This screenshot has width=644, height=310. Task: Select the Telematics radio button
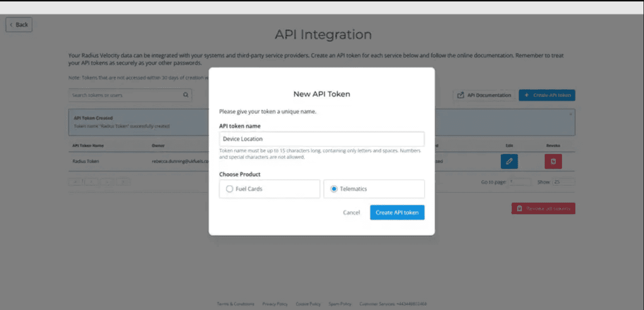click(334, 189)
